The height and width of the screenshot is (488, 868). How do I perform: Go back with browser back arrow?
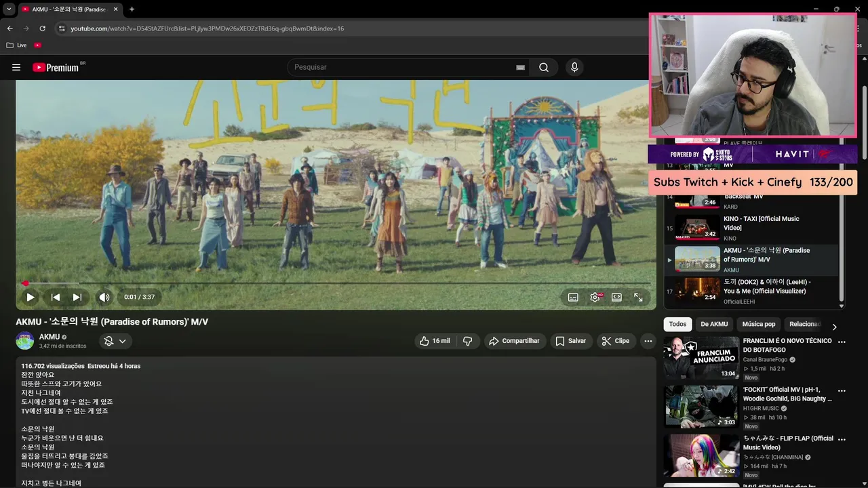click(x=9, y=28)
